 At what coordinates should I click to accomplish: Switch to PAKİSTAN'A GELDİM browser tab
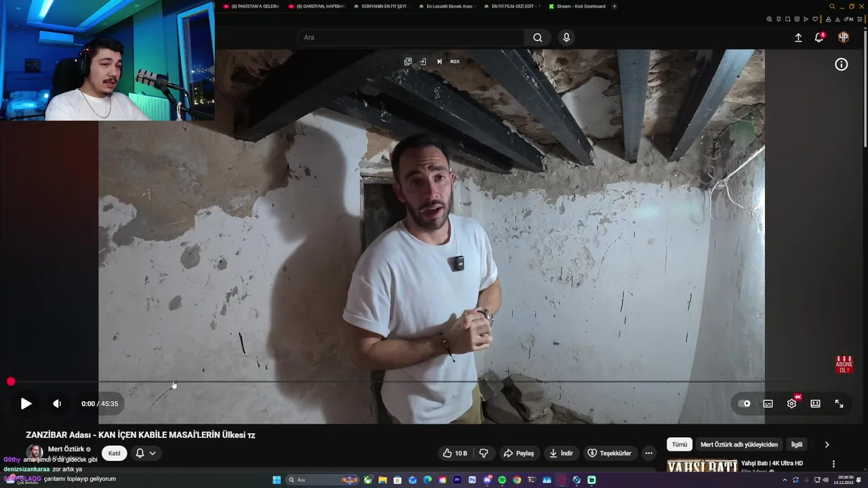[251, 6]
